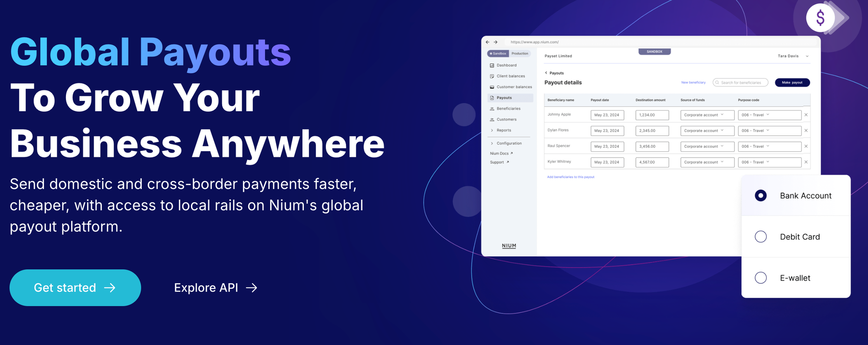Edit payout date for Kyler Whitney
Screen dimensions: 868x345
[x=607, y=162]
